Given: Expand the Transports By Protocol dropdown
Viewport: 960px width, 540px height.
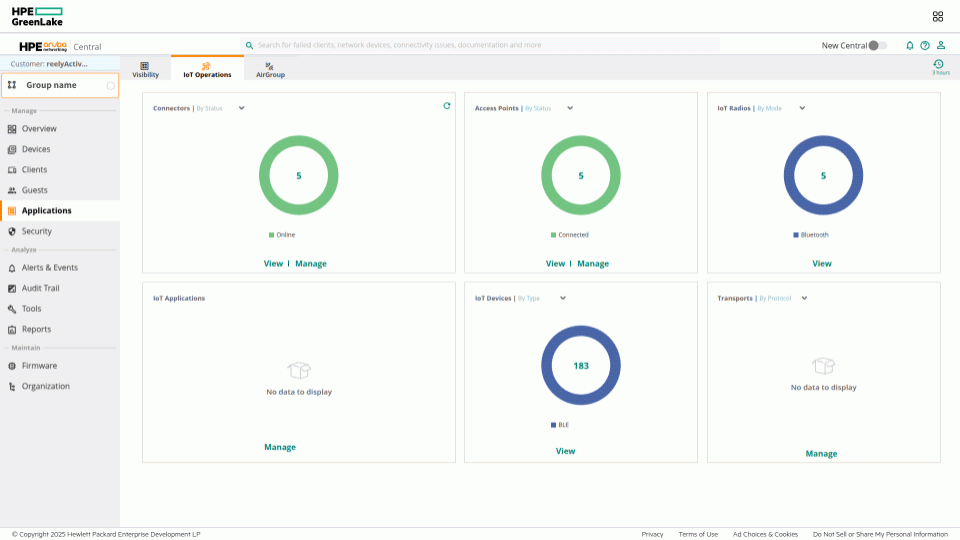Looking at the screenshot, I should [x=804, y=298].
